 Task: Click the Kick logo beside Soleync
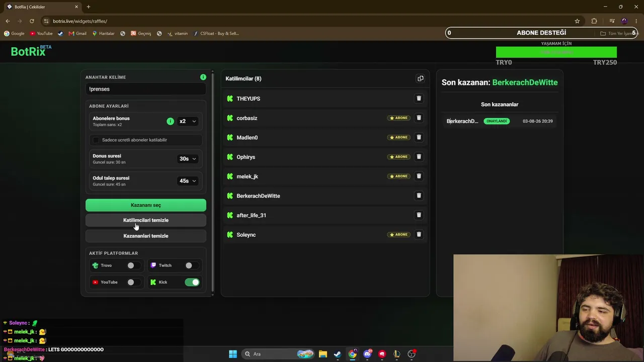point(230,235)
